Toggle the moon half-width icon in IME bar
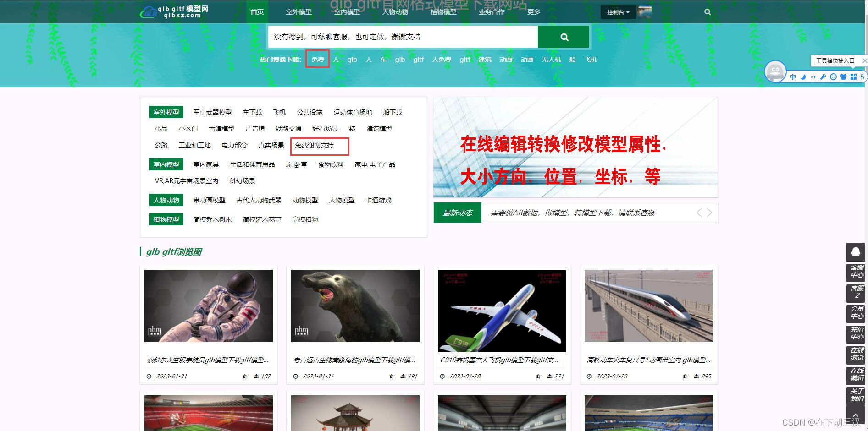This screenshot has height=431, width=868. pos(803,77)
